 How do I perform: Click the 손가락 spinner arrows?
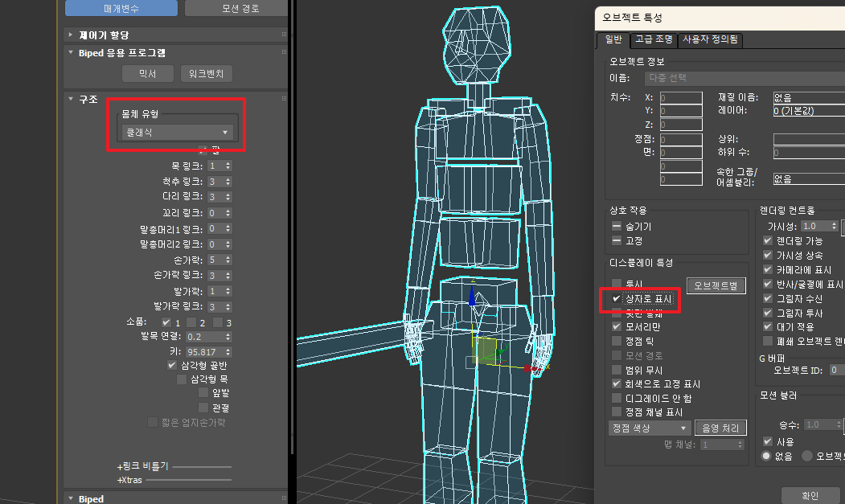(x=228, y=260)
